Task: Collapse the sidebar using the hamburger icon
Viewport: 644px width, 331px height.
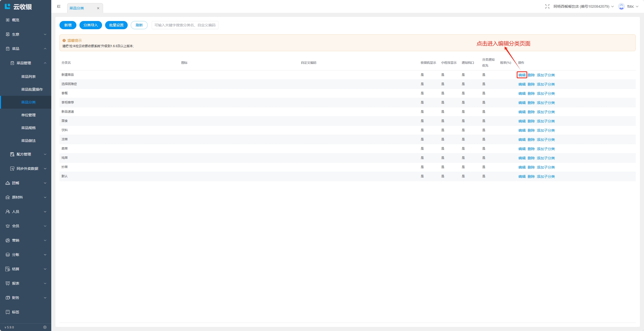Action: coord(59,6)
